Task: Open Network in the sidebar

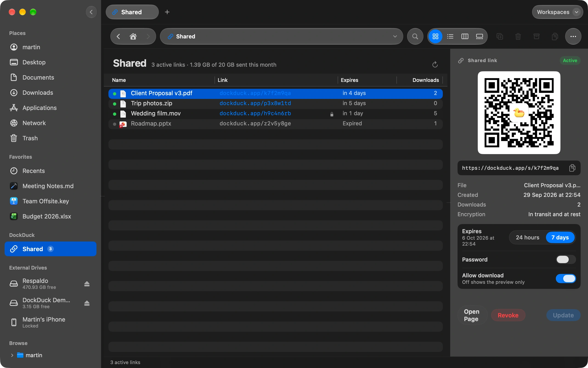Action: (51, 123)
